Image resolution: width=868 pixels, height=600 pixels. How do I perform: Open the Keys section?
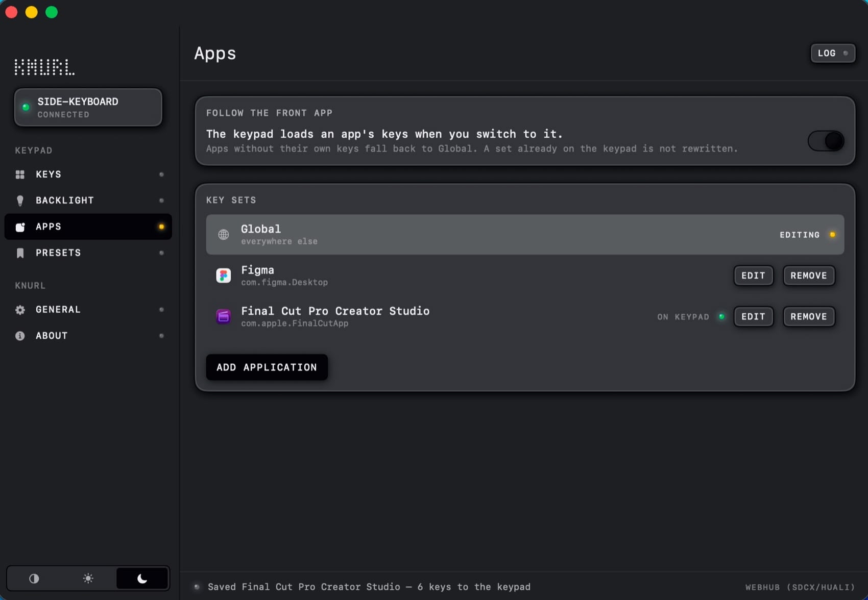(x=88, y=174)
